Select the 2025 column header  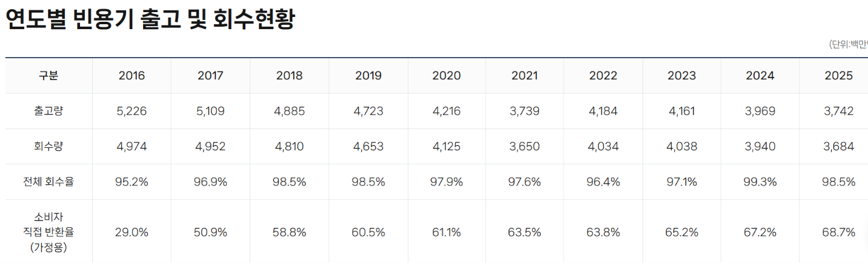(839, 76)
